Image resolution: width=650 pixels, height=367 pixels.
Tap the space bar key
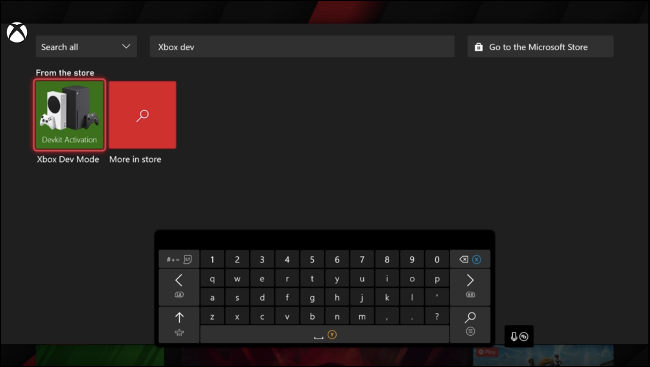pyautogui.click(x=325, y=334)
